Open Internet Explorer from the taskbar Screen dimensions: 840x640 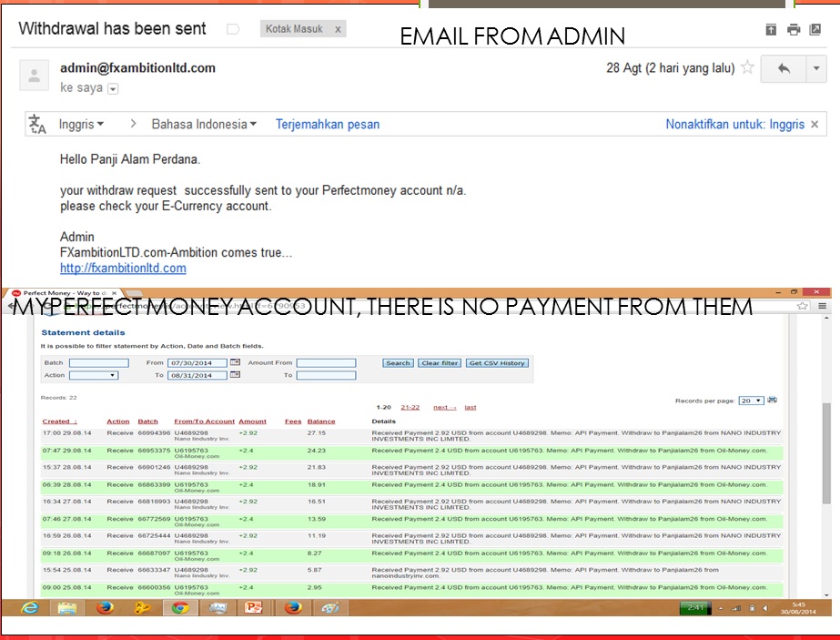pos(29,608)
